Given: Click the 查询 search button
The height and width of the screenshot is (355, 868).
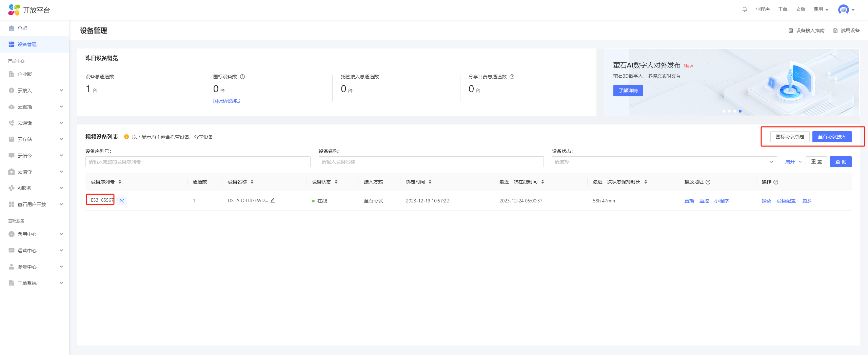Looking at the screenshot, I should (x=841, y=162).
